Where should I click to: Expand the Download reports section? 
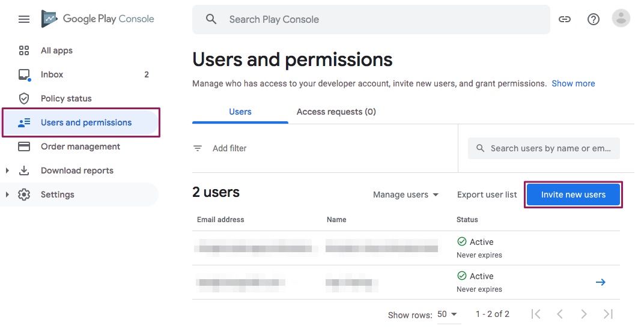[x=7, y=171]
